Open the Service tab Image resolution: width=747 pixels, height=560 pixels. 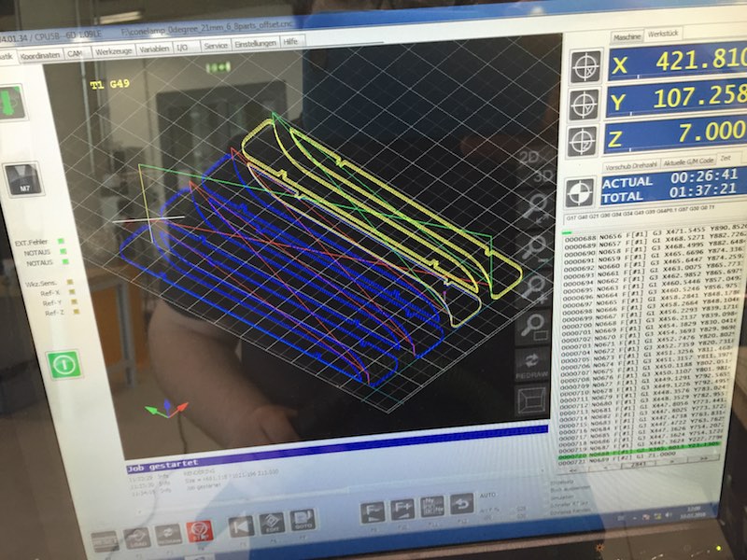216,45
